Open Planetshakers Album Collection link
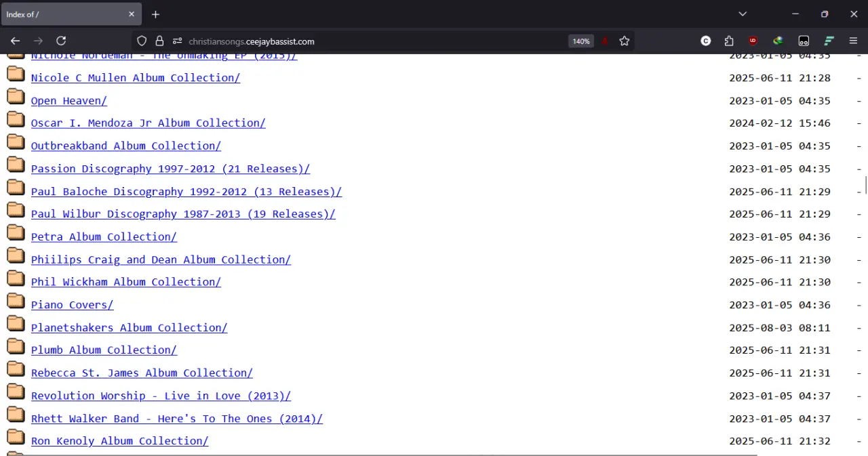 coord(130,328)
